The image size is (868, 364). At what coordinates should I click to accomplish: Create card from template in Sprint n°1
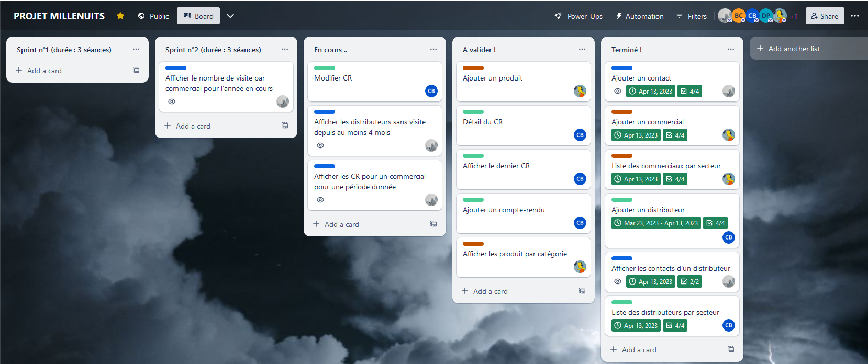pos(136,70)
